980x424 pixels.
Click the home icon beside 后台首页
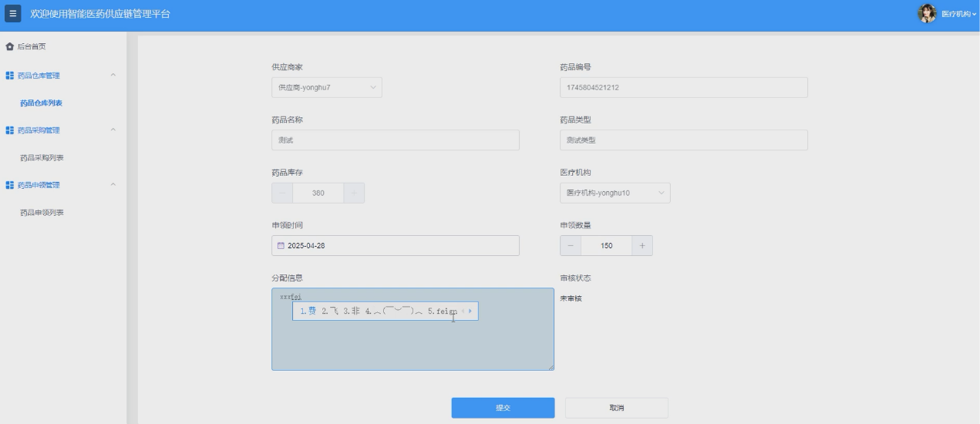point(9,47)
